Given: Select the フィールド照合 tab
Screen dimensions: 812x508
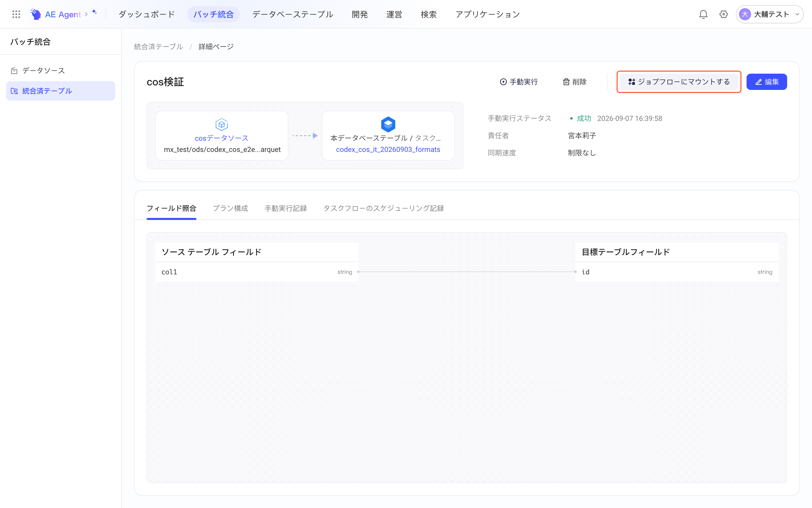Looking at the screenshot, I should coord(172,208).
